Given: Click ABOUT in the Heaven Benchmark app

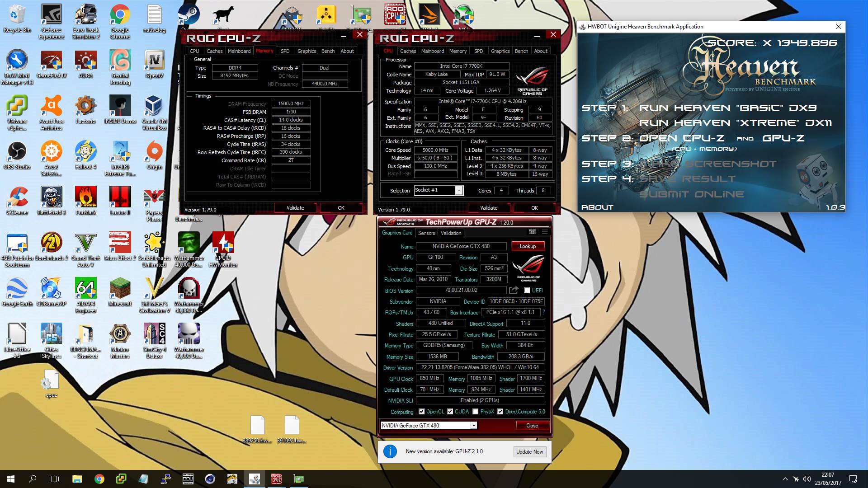Looking at the screenshot, I should coord(597,207).
